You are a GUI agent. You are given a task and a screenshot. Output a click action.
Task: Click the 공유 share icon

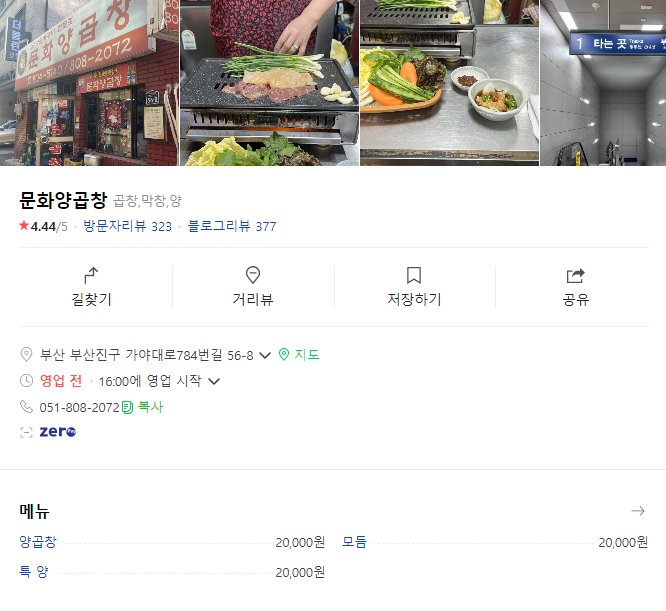tap(576, 276)
